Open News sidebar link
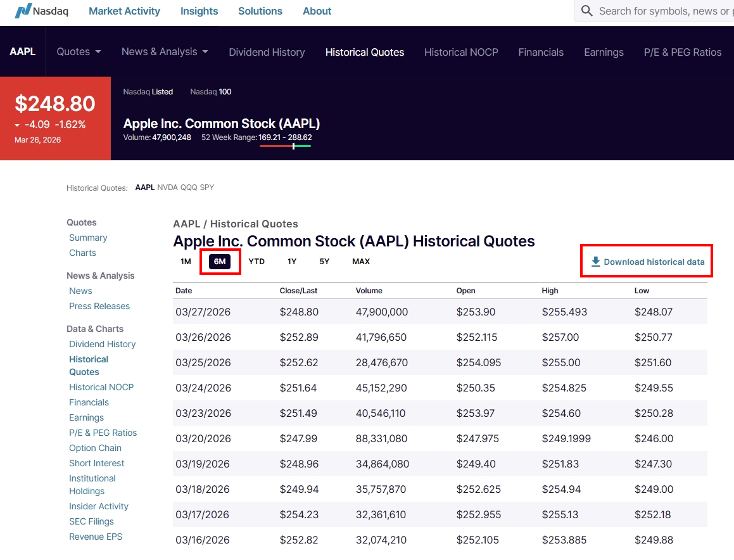Viewport: 734px width, 560px height. coord(80,291)
